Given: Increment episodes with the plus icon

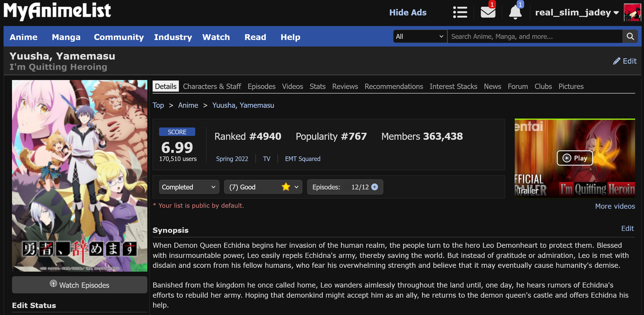Looking at the screenshot, I should click(375, 187).
